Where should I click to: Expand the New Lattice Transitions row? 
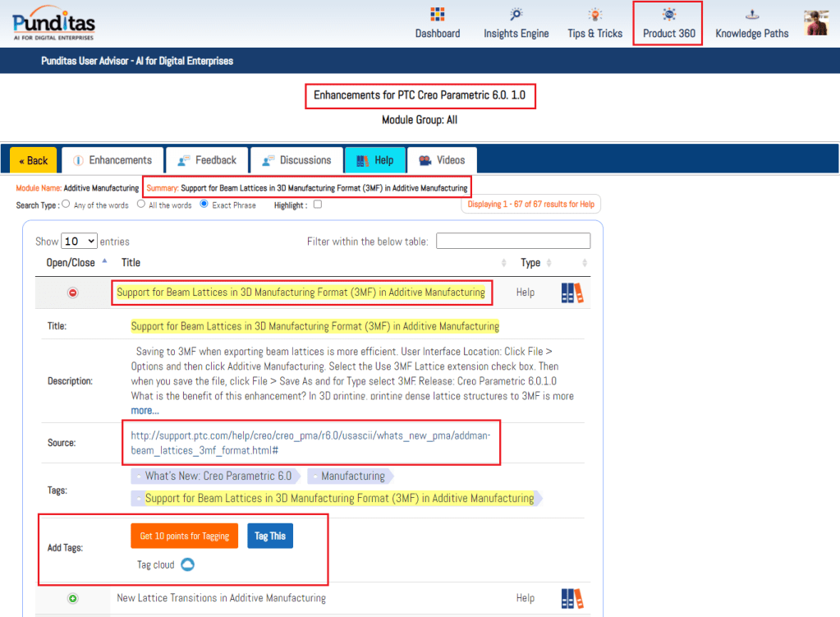(73, 599)
